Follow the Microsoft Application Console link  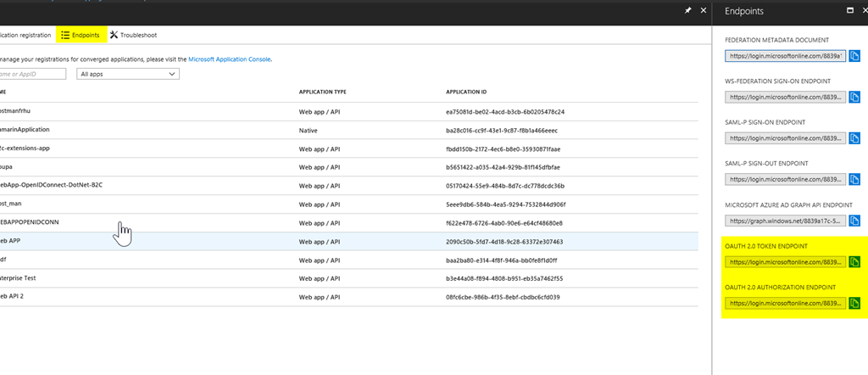click(229, 59)
